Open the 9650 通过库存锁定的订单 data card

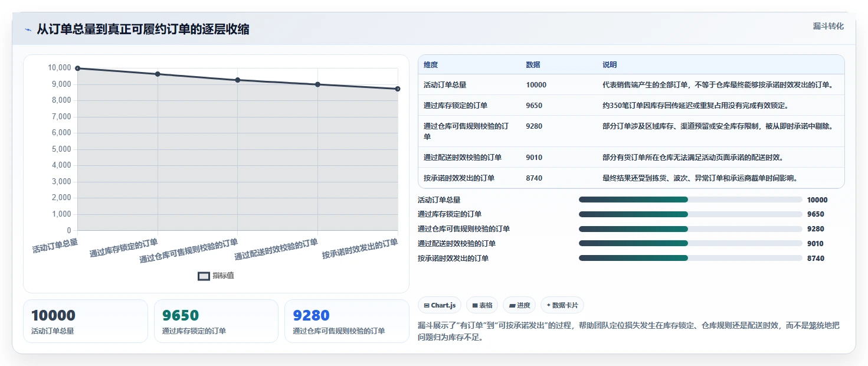coord(216,321)
